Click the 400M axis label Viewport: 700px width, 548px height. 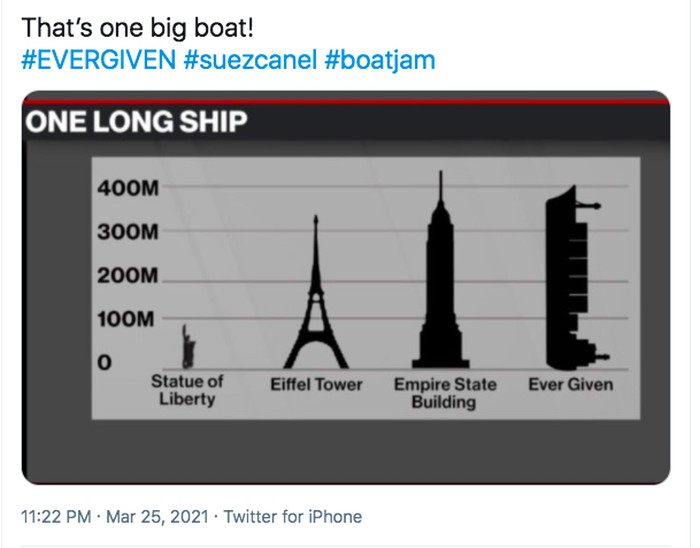tap(127, 189)
